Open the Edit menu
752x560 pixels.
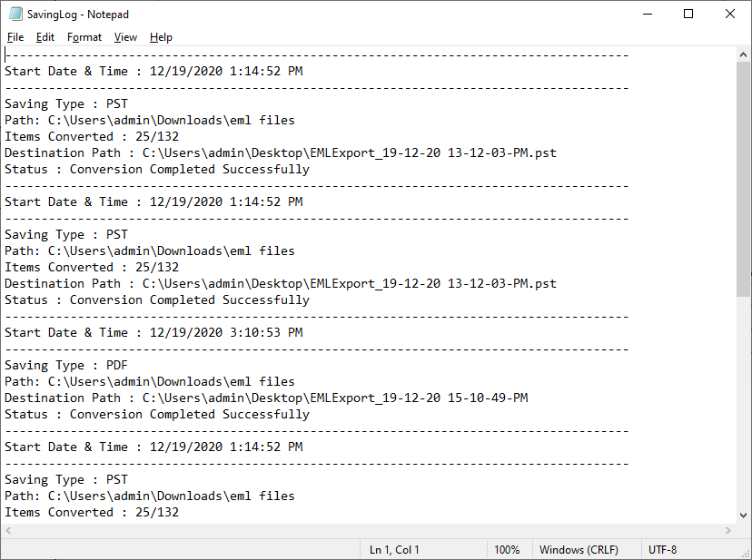(45, 37)
